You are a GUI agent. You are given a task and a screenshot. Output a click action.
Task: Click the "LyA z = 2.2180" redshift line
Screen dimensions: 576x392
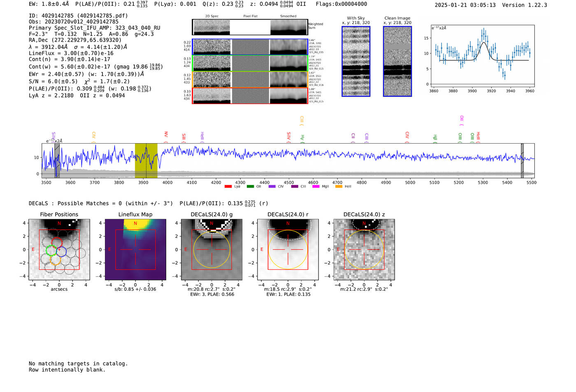51,95
